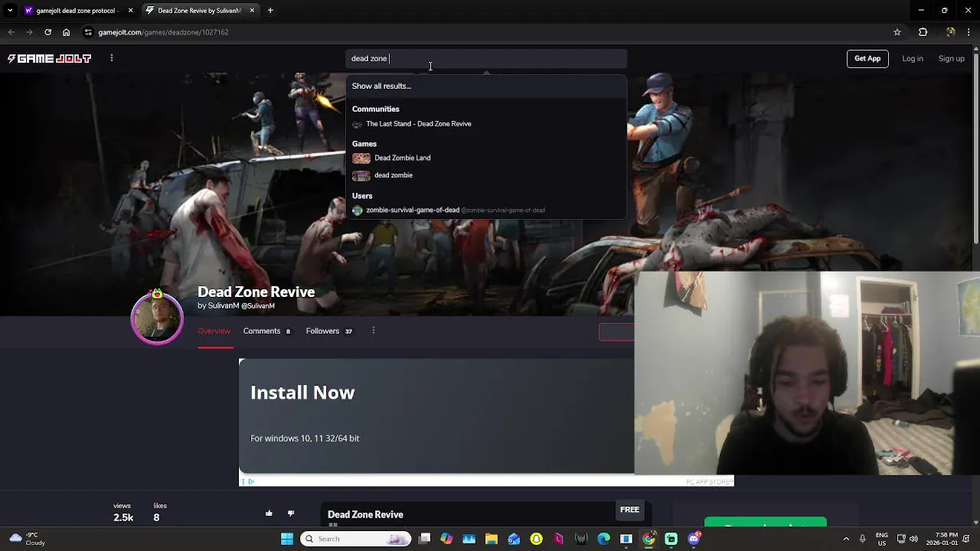Open Microsoft Edge from the taskbar

point(603,539)
